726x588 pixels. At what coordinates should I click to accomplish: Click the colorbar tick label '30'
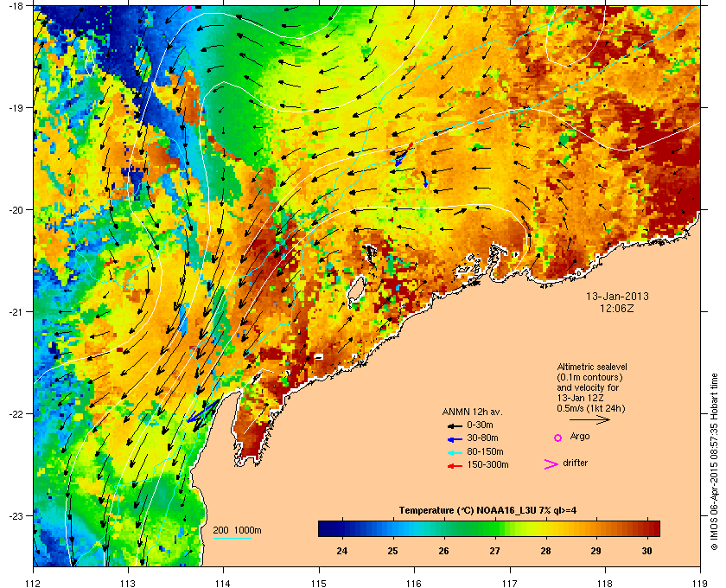(x=646, y=551)
